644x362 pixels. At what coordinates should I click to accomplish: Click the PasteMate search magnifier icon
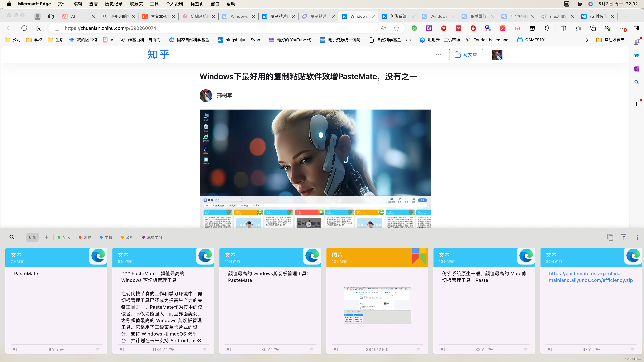12,237
